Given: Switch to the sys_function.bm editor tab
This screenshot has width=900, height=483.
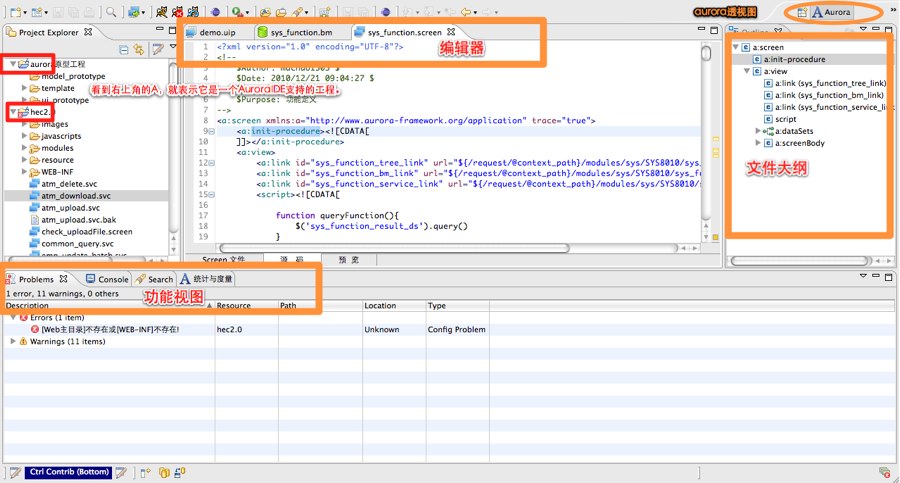Looking at the screenshot, I should tap(298, 33).
